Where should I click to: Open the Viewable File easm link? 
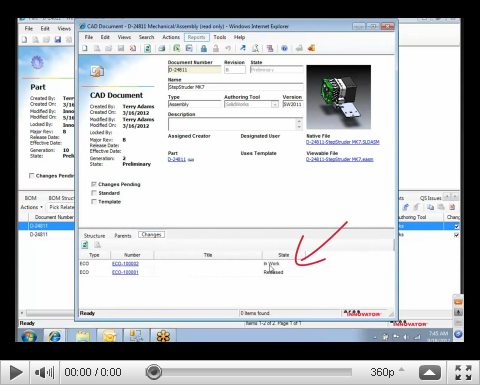point(340,159)
